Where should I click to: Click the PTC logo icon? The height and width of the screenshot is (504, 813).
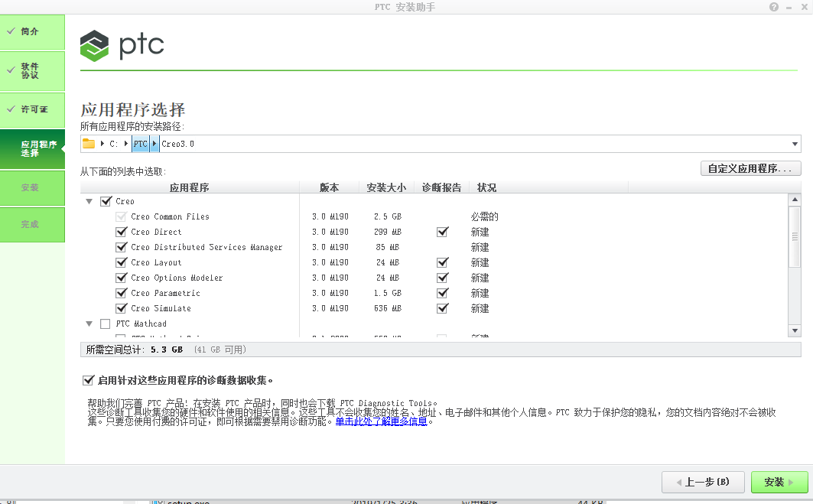click(94, 46)
